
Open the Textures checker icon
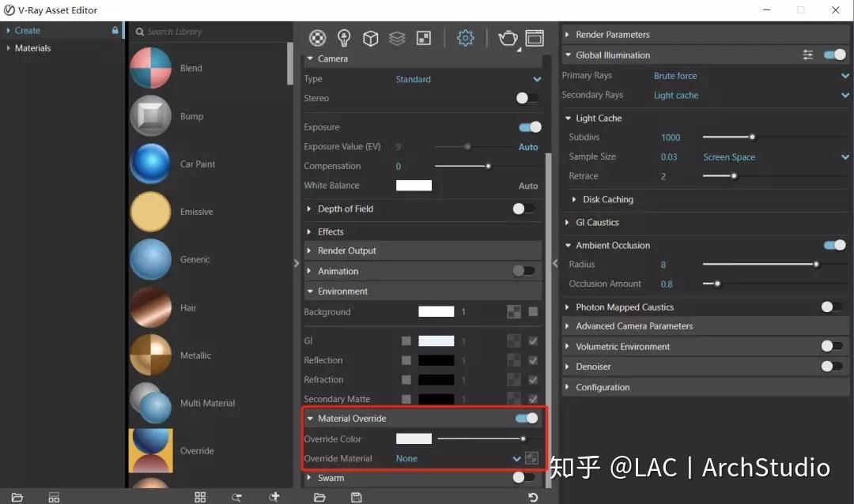click(x=424, y=38)
